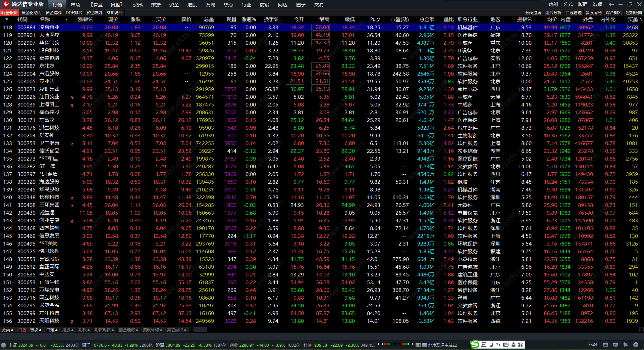Expand the 板块 sector menu
The height and width of the screenshot is (350, 644).
tap(36, 330)
